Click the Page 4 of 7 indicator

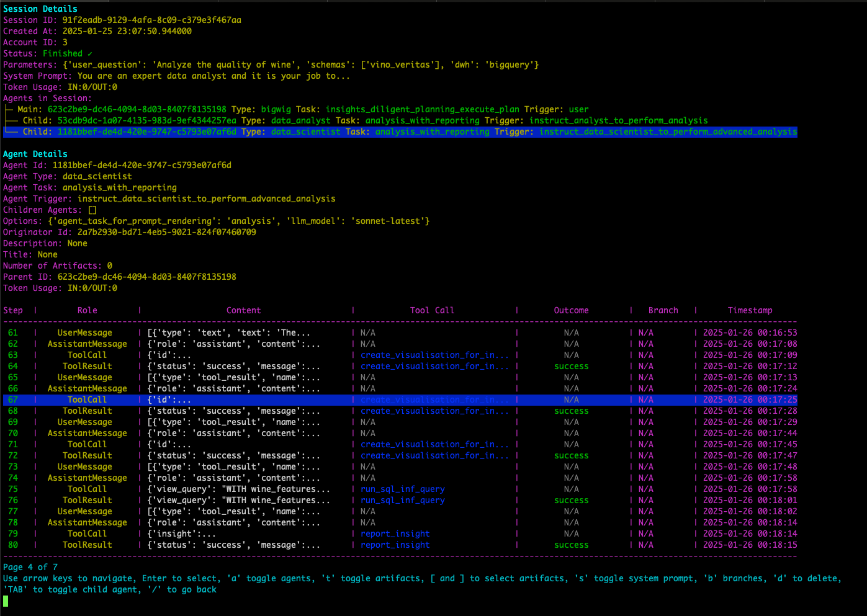coord(30,568)
